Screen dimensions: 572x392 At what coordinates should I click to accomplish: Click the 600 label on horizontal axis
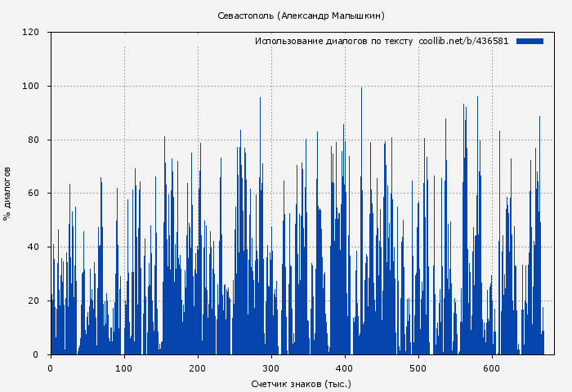[492, 368]
